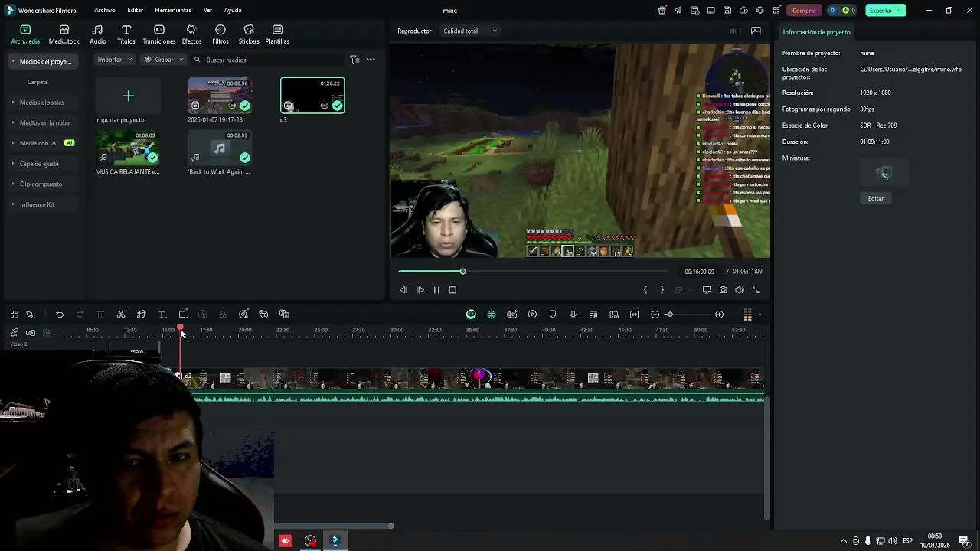The width and height of the screenshot is (980, 551).
Task: Open the Ver menu
Action: click(x=207, y=11)
